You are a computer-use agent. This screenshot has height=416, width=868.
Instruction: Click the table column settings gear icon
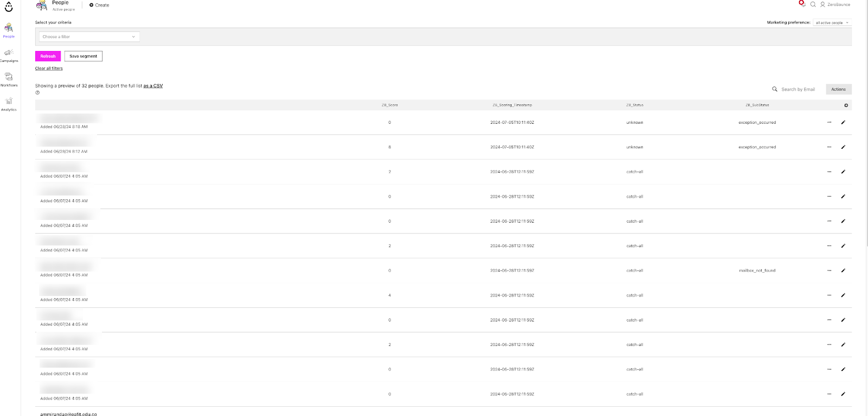(x=846, y=105)
